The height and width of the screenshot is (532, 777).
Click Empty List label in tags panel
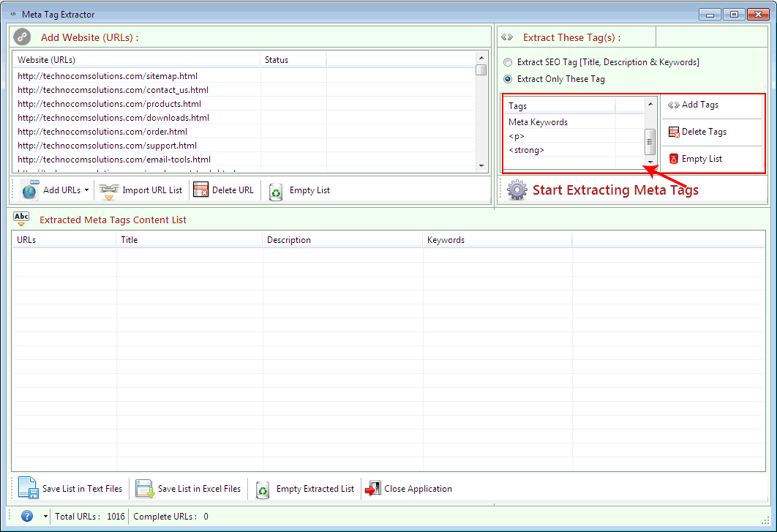click(702, 159)
